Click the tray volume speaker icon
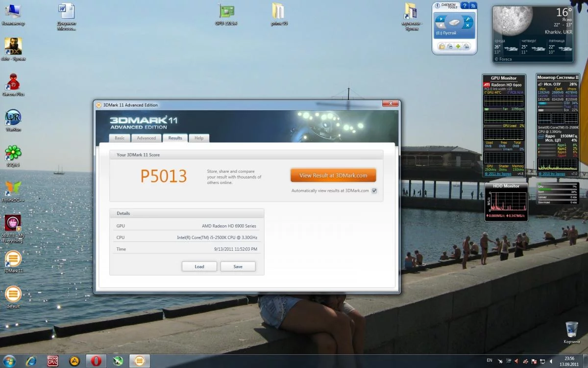588x368 pixels. pyautogui.click(x=550, y=361)
